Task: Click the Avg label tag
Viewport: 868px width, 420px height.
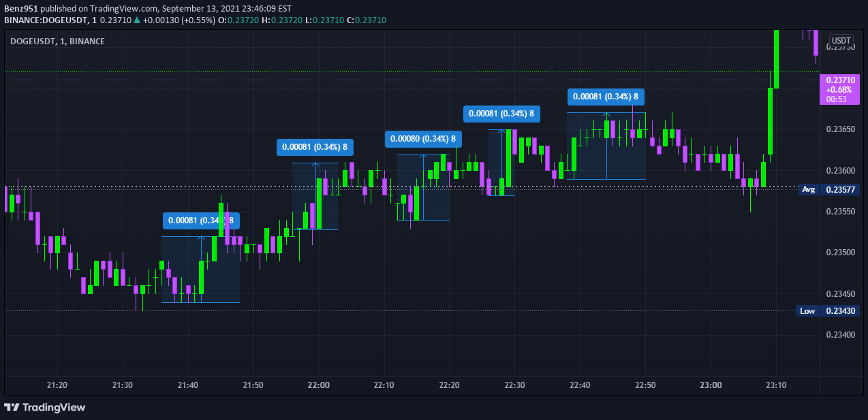Action: (809, 190)
